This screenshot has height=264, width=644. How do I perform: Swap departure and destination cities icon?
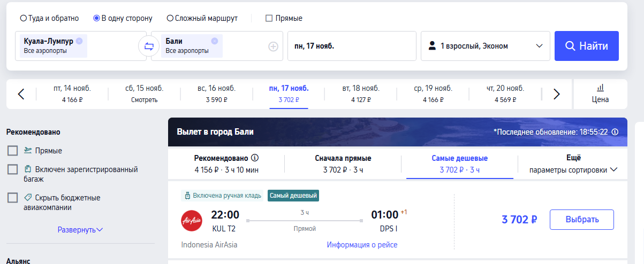149,46
